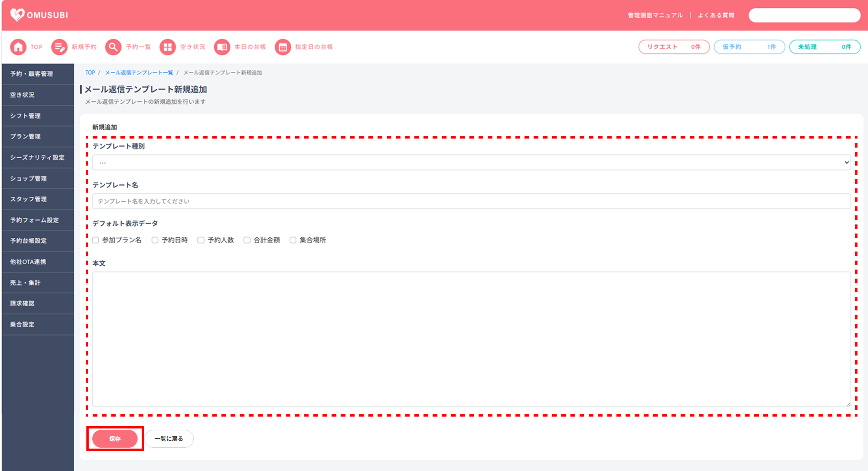Open 管理画面マニュアル link
This screenshot has height=471, width=868.
pyautogui.click(x=655, y=15)
